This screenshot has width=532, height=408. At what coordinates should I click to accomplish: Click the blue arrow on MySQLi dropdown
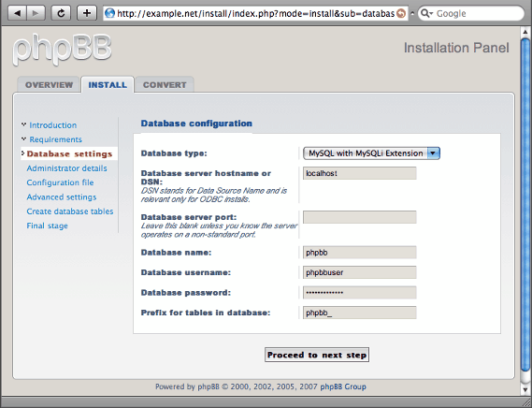[433, 153]
